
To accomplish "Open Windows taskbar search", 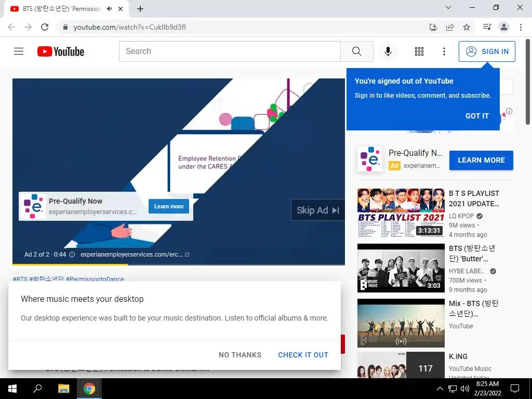I will pos(37,389).
